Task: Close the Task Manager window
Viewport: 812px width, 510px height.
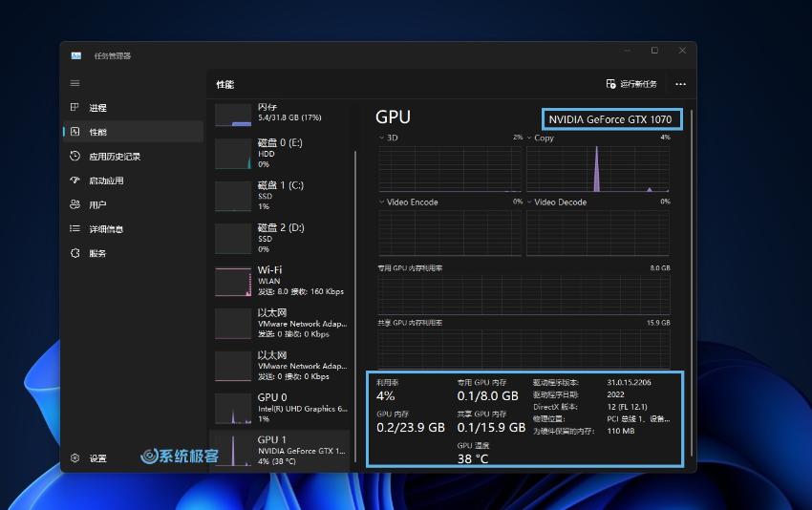Action: point(682,51)
